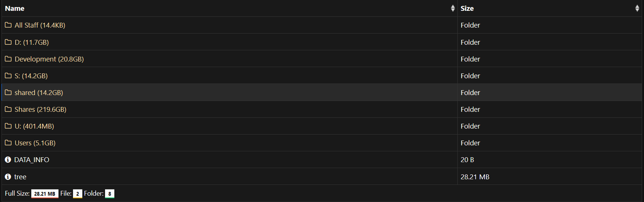Sort the list by Name column arrows

tap(453, 8)
